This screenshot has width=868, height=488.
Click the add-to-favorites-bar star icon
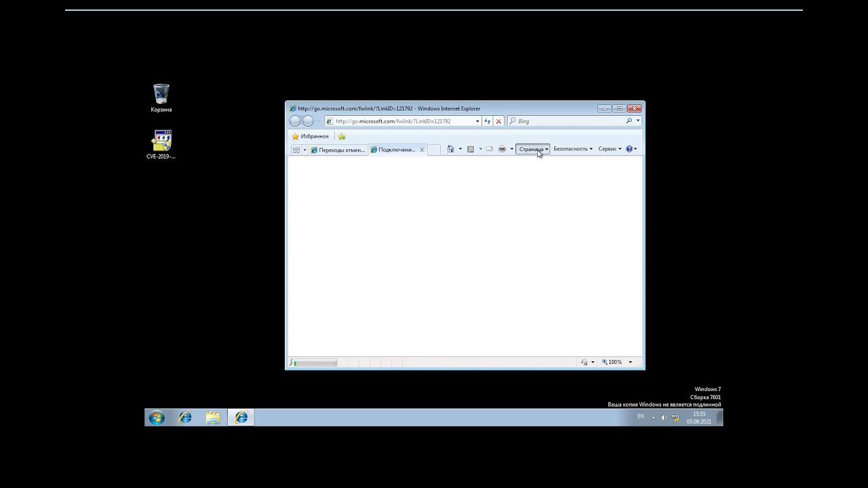click(342, 136)
